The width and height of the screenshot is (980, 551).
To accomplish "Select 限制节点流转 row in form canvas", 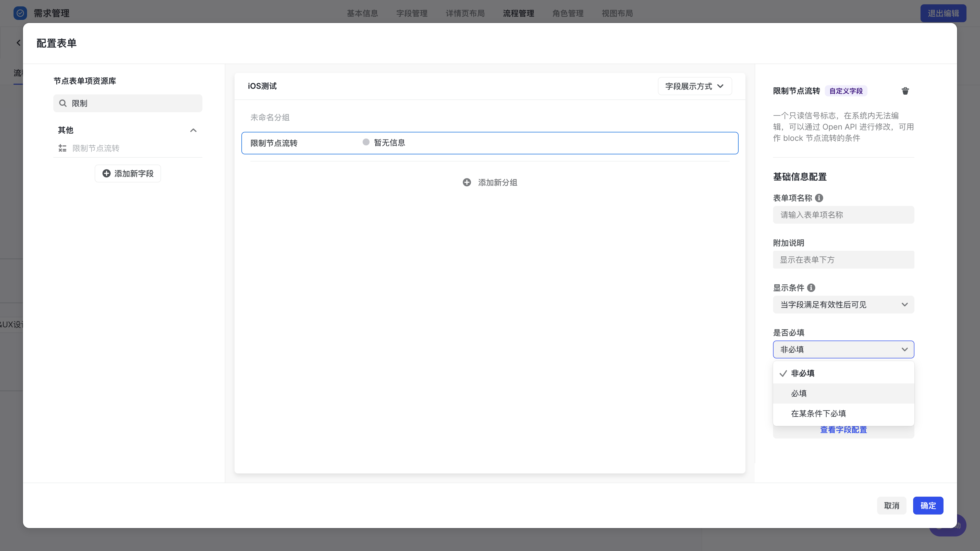I will coord(490,143).
